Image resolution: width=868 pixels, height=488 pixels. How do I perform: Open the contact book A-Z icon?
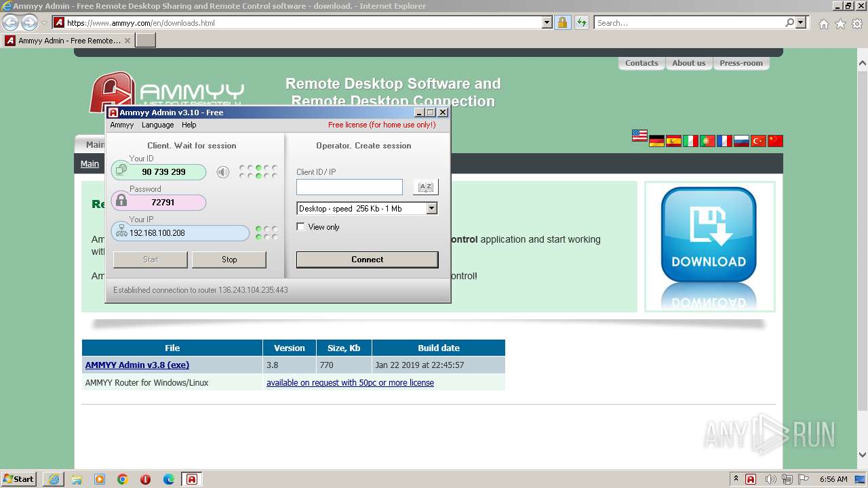point(426,187)
